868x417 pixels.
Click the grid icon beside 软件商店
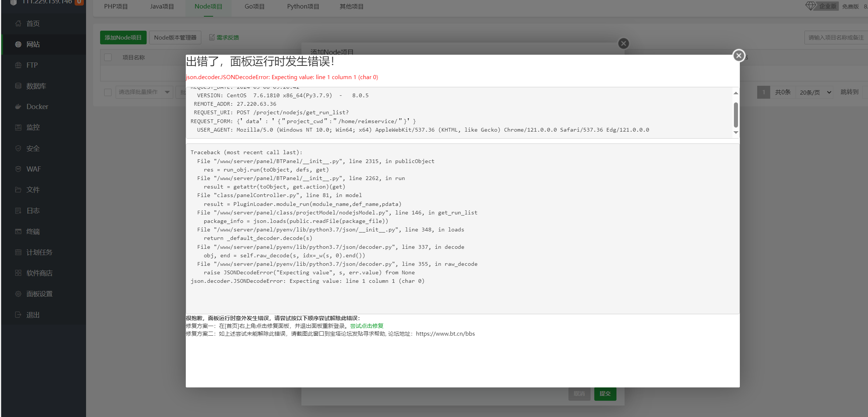[x=18, y=273]
